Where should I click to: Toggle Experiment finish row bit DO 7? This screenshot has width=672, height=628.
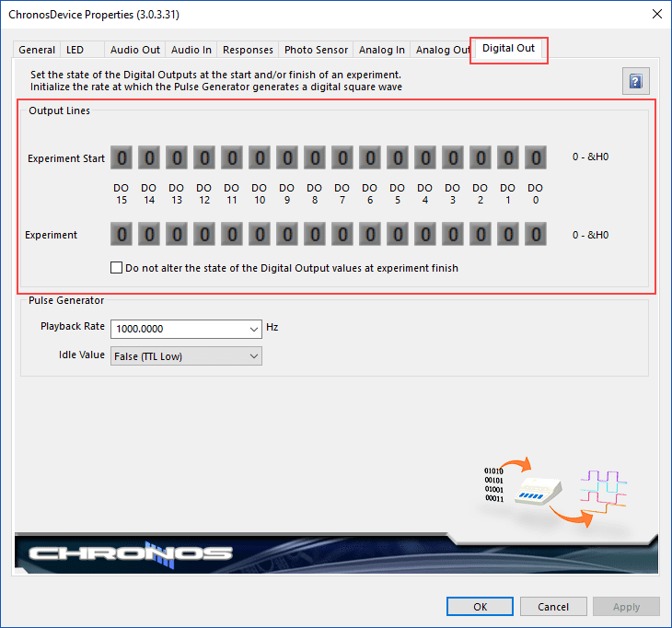click(x=342, y=234)
